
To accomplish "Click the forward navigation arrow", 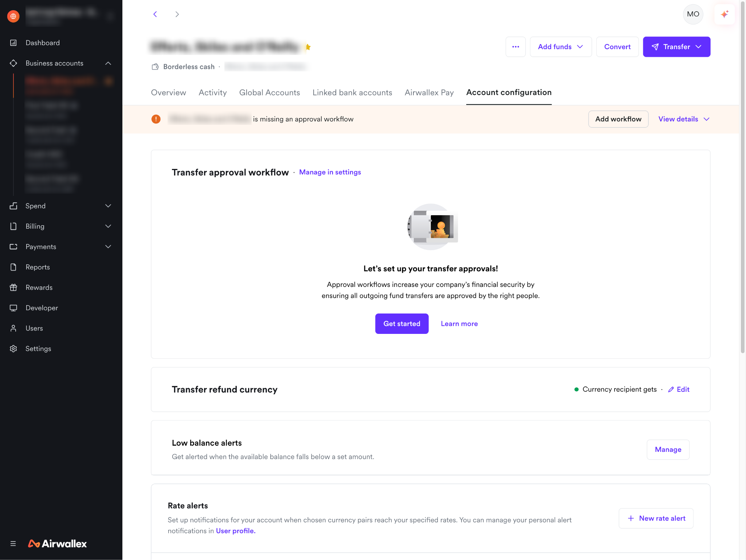I will click(177, 14).
